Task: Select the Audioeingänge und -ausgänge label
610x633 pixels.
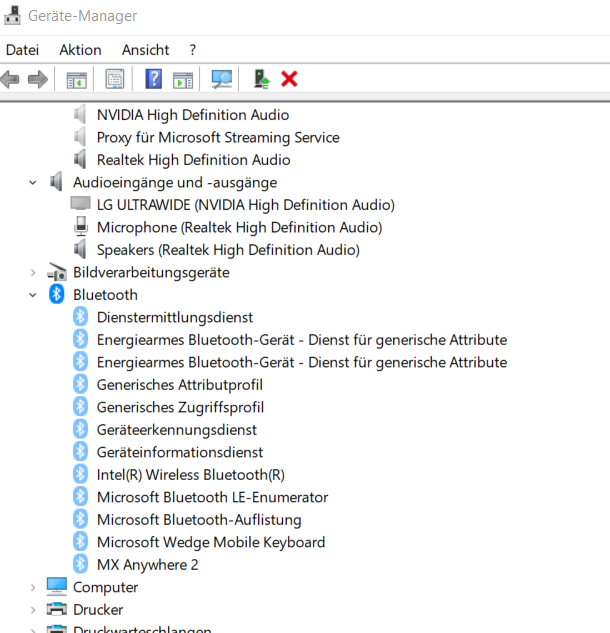Action: tap(175, 183)
